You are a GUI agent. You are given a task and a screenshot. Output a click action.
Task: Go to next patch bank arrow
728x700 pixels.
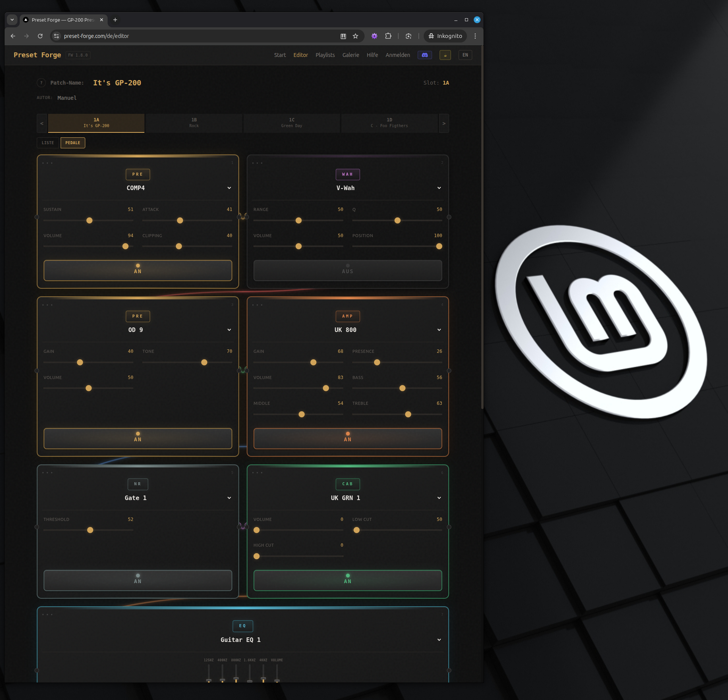(x=444, y=123)
